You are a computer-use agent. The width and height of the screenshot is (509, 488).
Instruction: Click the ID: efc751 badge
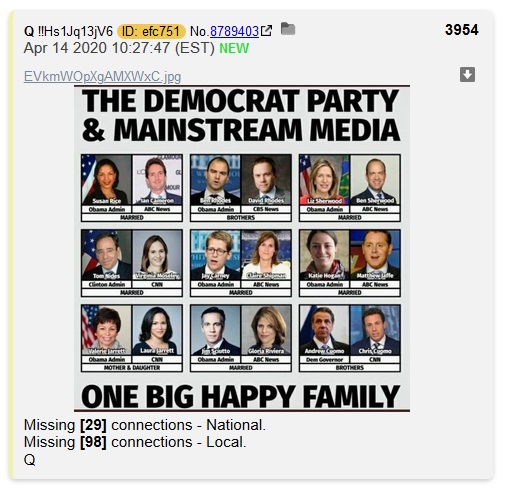tap(151, 31)
